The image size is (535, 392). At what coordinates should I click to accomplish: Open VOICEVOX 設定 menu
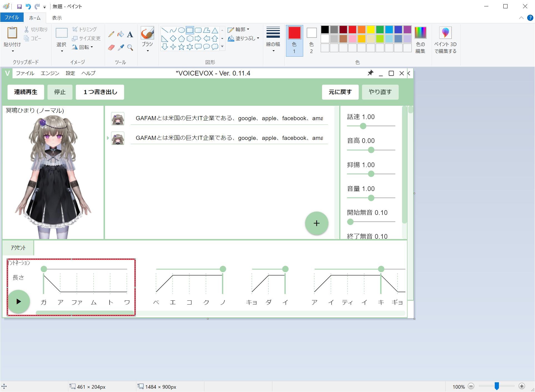[71, 73]
